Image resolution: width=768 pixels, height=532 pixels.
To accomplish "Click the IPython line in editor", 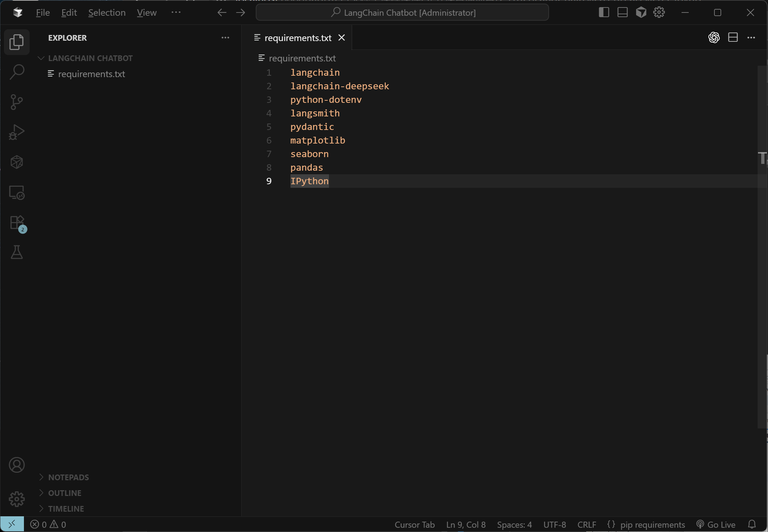I will [309, 181].
